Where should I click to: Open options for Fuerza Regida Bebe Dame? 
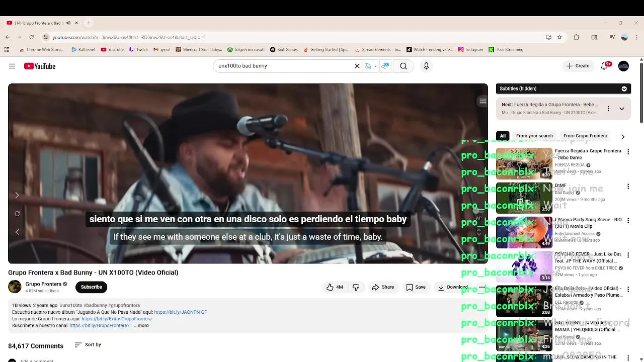[x=628, y=152]
